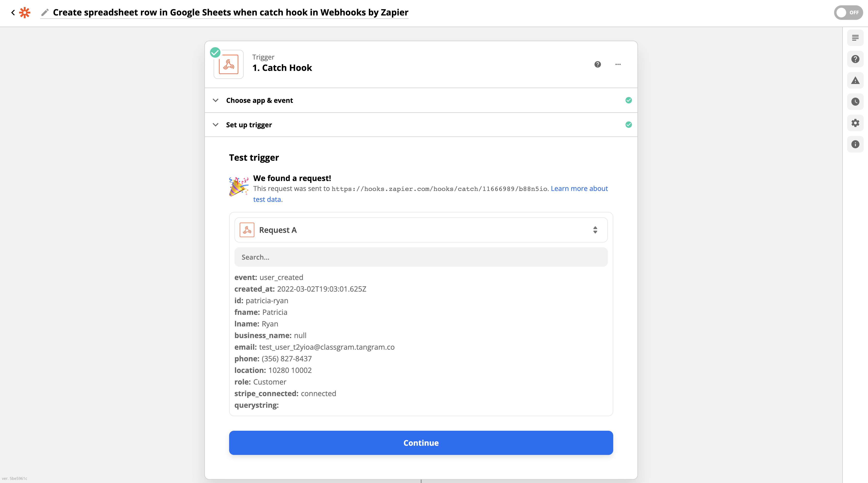
Task: Click the Catch Hook webhook app icon
Action: 228,64
